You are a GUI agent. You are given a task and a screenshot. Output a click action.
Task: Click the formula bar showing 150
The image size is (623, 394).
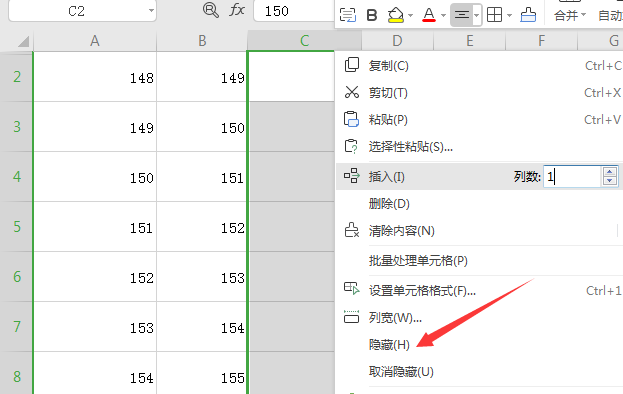294,11
